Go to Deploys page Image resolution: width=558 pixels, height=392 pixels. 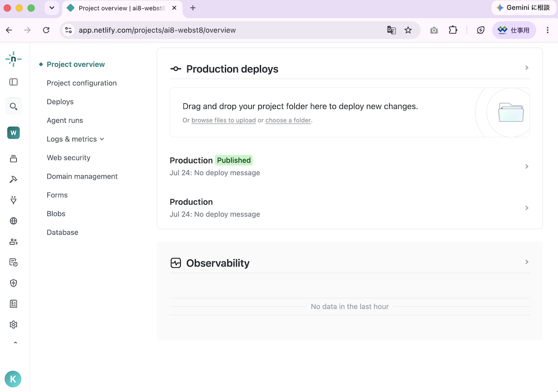(x=60, y=101)
